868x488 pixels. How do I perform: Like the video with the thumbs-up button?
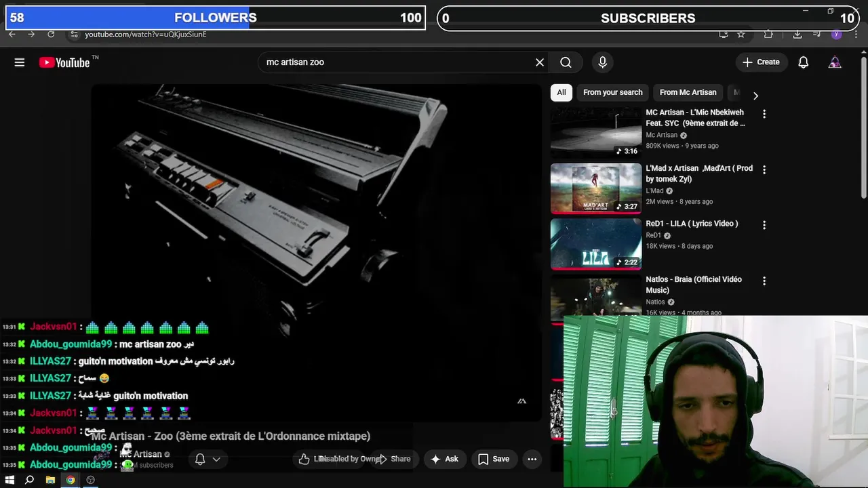click(x=304, y=459)
